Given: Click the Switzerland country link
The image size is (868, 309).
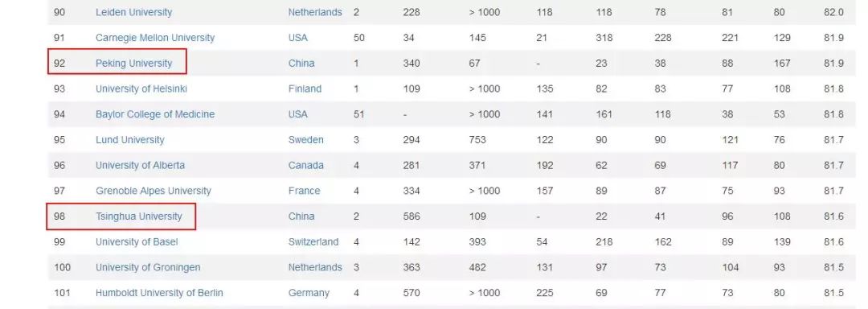Looking at the screenshot, I should coord(313,241).
